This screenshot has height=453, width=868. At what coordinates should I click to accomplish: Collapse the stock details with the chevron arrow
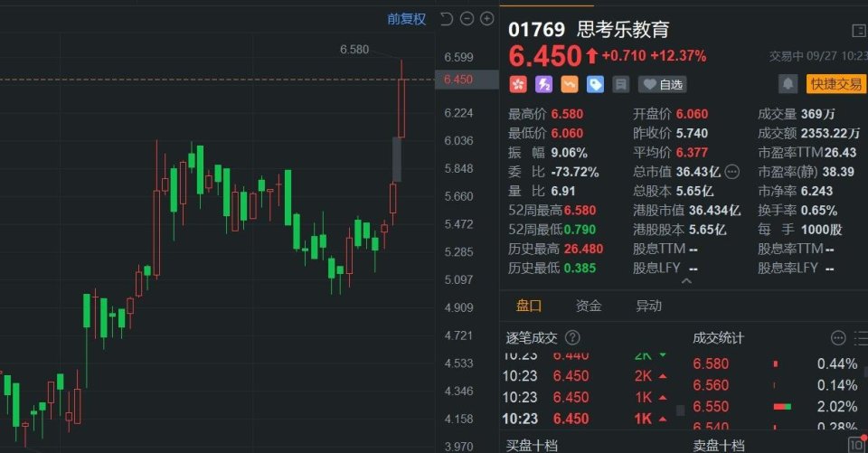click(686, 281)
